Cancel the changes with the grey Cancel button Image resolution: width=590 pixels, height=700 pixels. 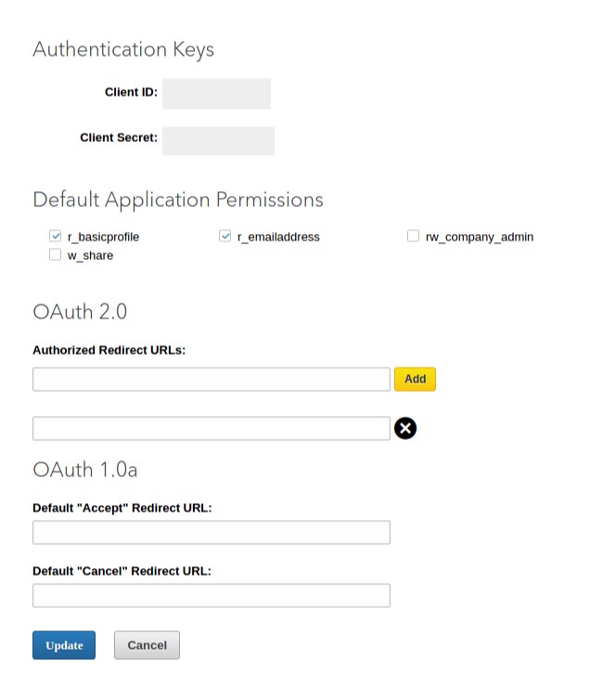pyautogui.click(x=147, y=645)
